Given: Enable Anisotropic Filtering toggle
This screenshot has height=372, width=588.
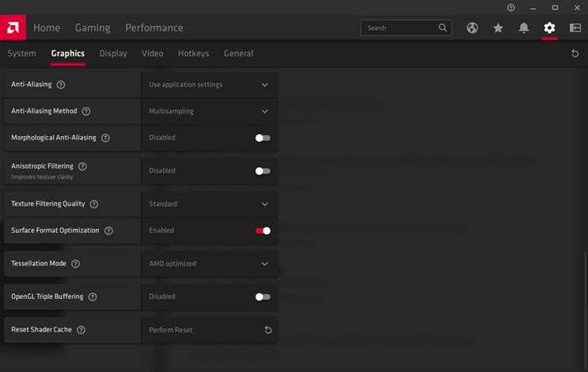Looking at the screenshot, I should click(x=262, y=171).
